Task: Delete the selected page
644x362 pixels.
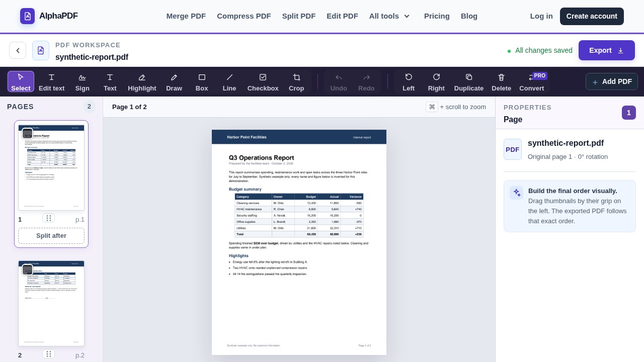Action: coord(502,81)
